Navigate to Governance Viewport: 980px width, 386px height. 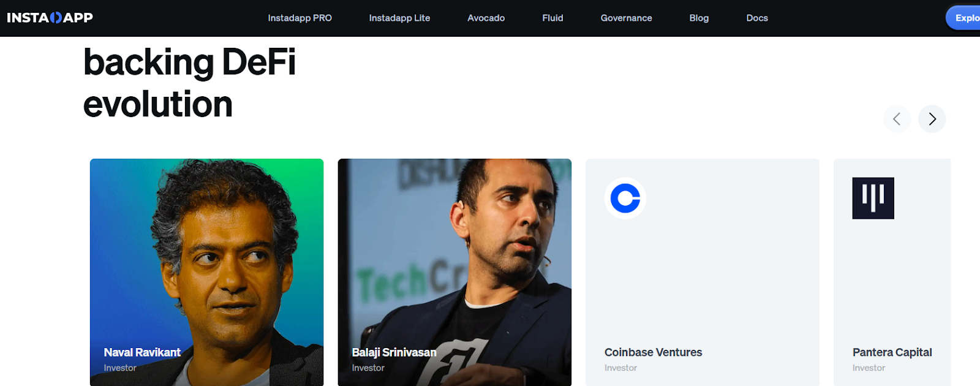(626, 18)
